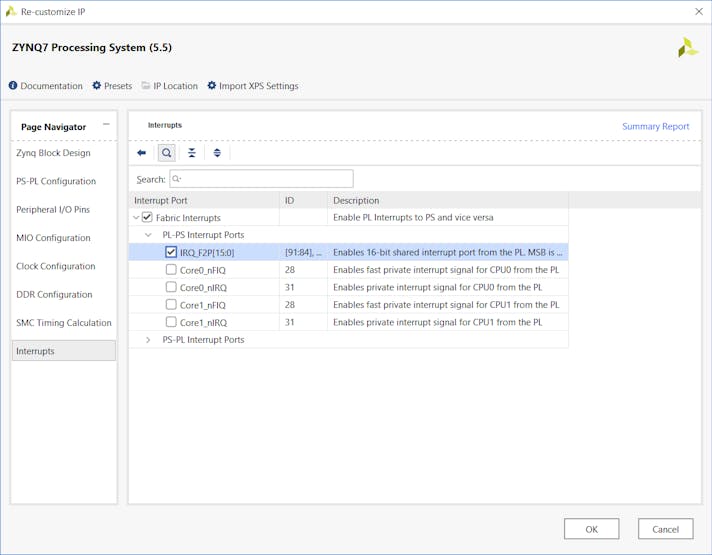
Task: Select the PS-PL Interrupt Ports row label
Action: 203,340
